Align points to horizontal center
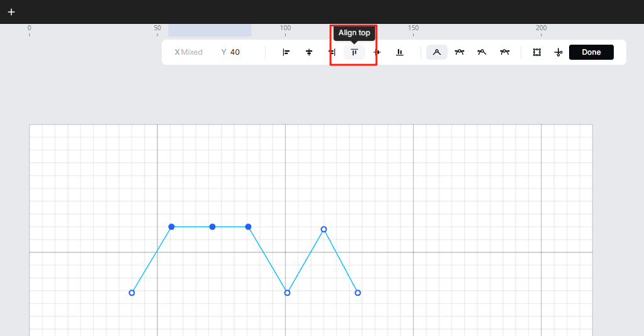This screenshot has height=336, width=644. 309,52
